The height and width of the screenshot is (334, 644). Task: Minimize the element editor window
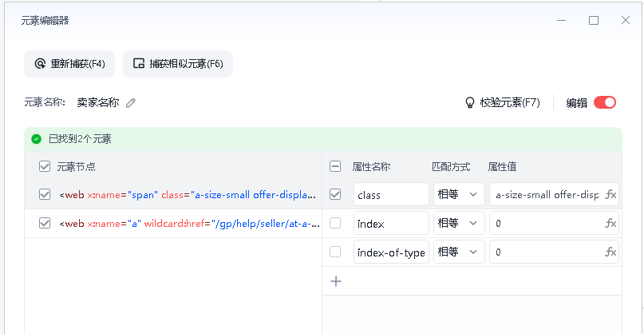click(x=562, y=21)
